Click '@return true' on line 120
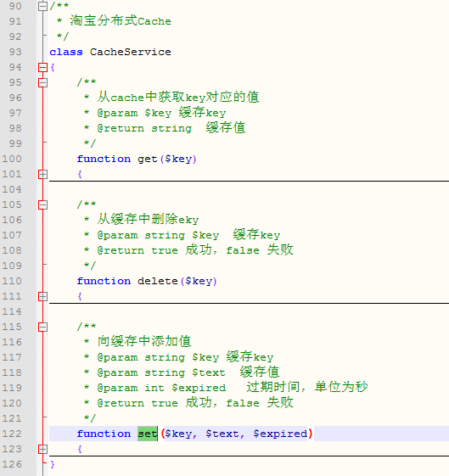Viewport: 449px width, 476px height. tap(138, 403)
